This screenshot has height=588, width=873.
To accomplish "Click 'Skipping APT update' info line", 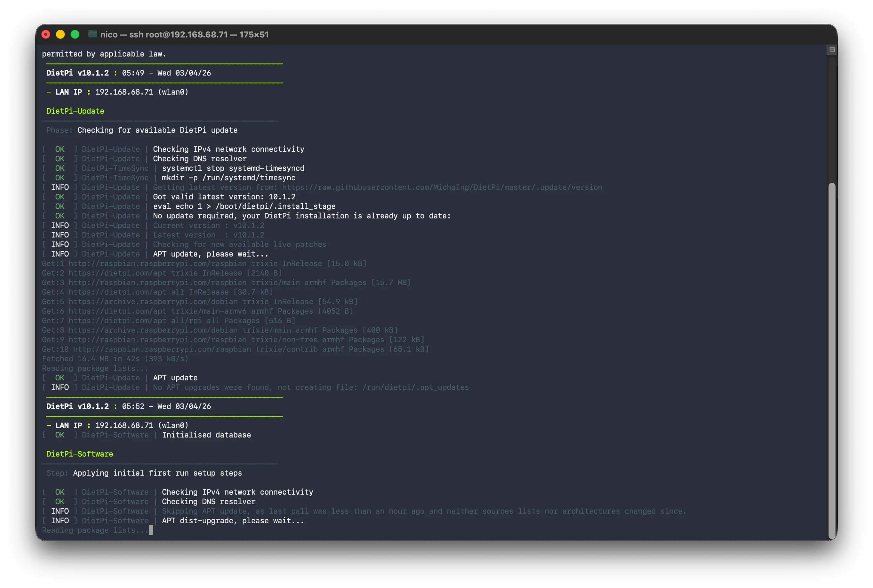I will click(424, 511).
